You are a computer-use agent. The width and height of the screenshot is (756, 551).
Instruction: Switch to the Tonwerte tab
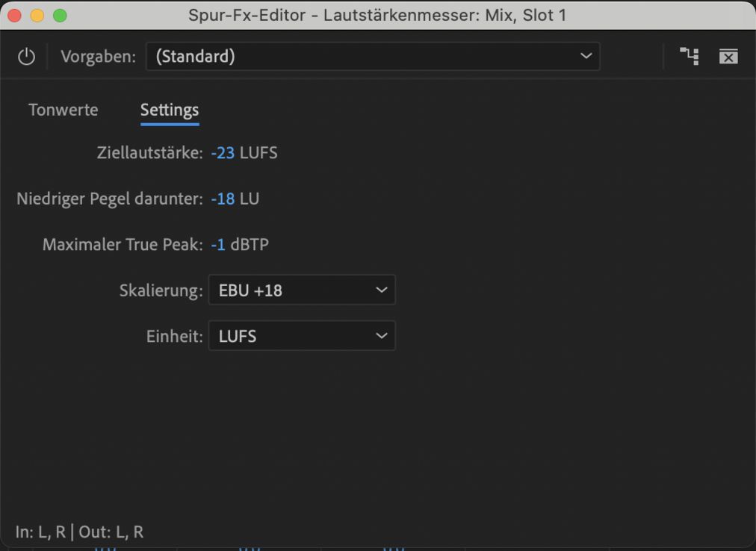63,110
